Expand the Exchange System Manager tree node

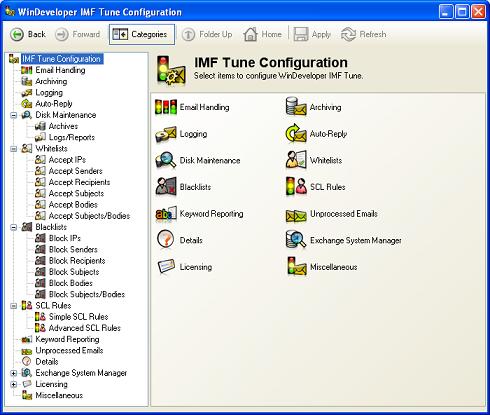click(14, 373)
